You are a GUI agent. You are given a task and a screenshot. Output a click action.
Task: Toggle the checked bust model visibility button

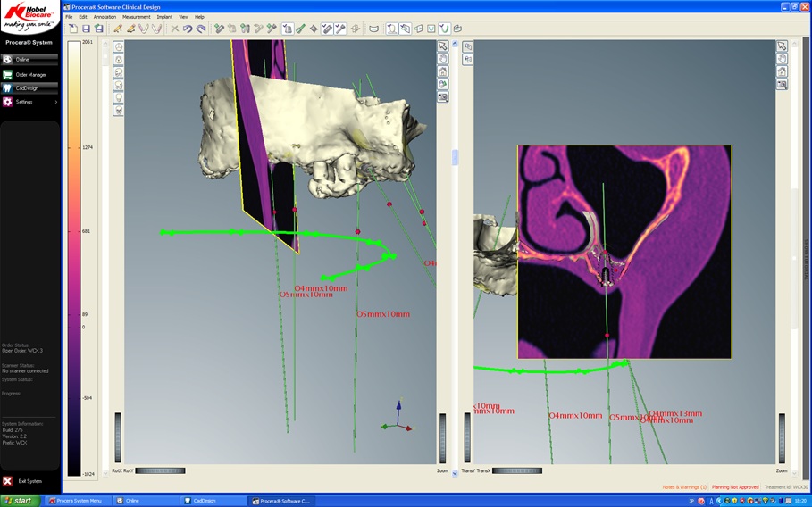[391, 29]
